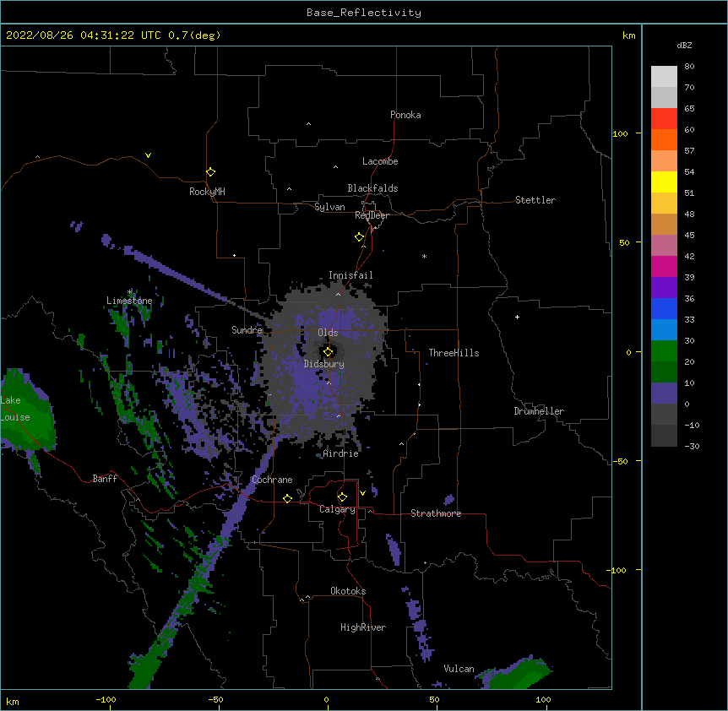Click the 50 tick on horizontal km axis
Screen dimensions: 728x711
pyautogui.click(x=434, y=699)
